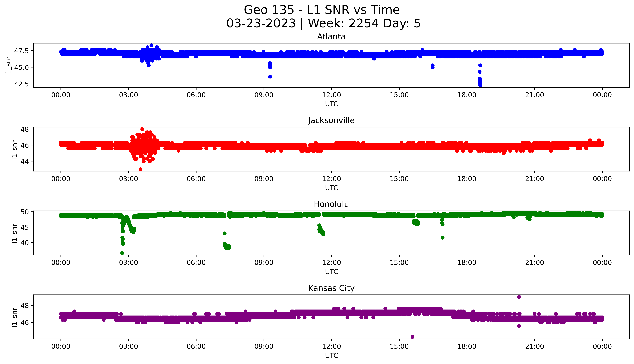Select the 'Jacksonville' subplot title
The height and width of the screenshot is (364, 634).
tap(331, 120)
